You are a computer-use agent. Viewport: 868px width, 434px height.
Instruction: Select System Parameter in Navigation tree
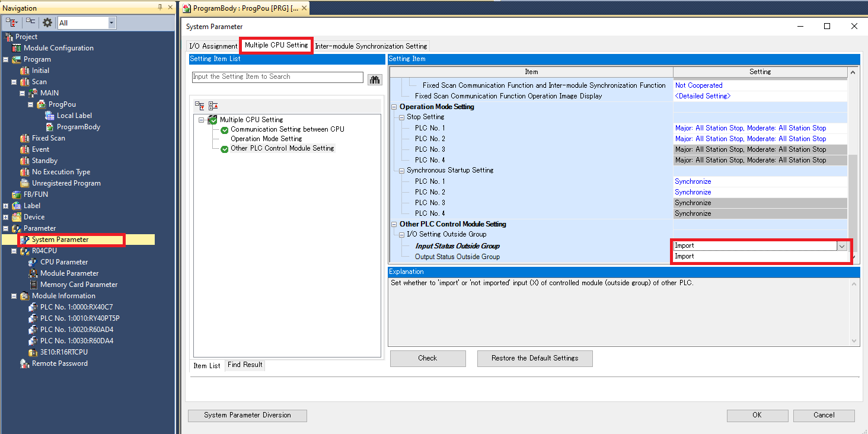point(60,240)
